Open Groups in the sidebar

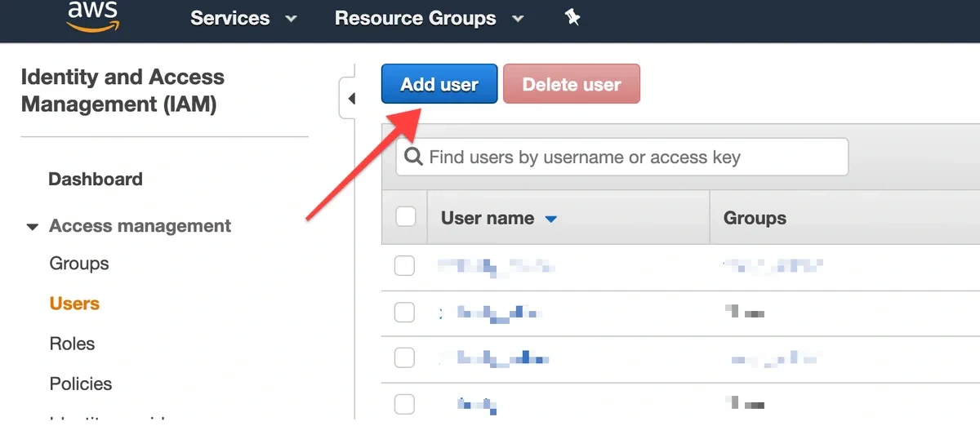79,264
